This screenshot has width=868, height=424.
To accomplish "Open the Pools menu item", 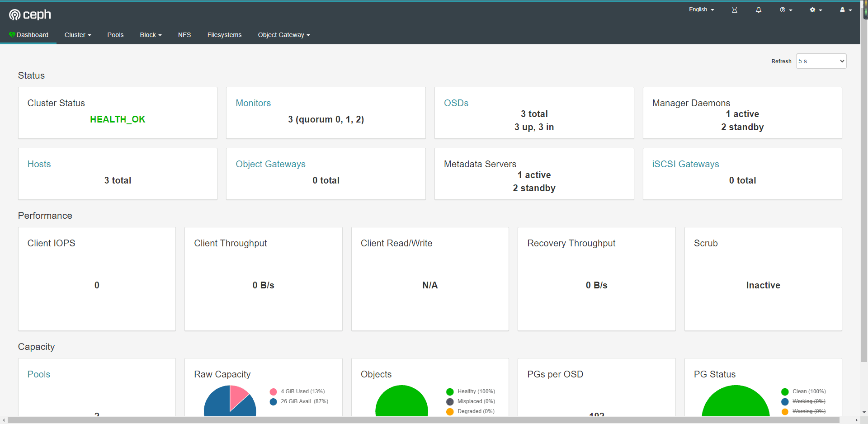I will click(x=115, y=35).
